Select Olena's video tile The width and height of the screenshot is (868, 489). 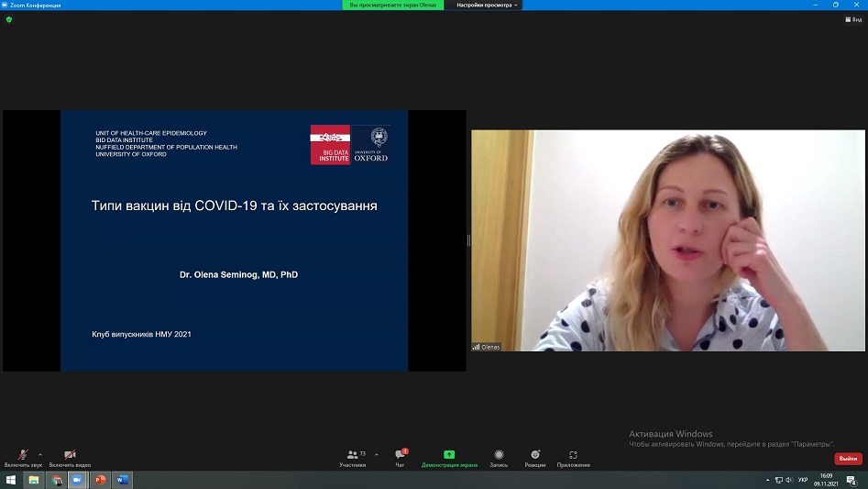(x=668, y=240)
